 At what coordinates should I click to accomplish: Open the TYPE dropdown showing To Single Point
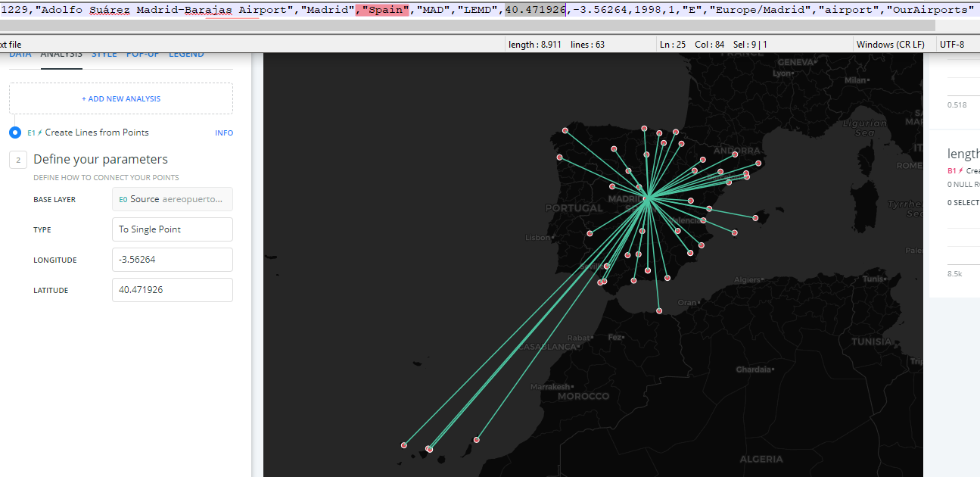(173, 229)
